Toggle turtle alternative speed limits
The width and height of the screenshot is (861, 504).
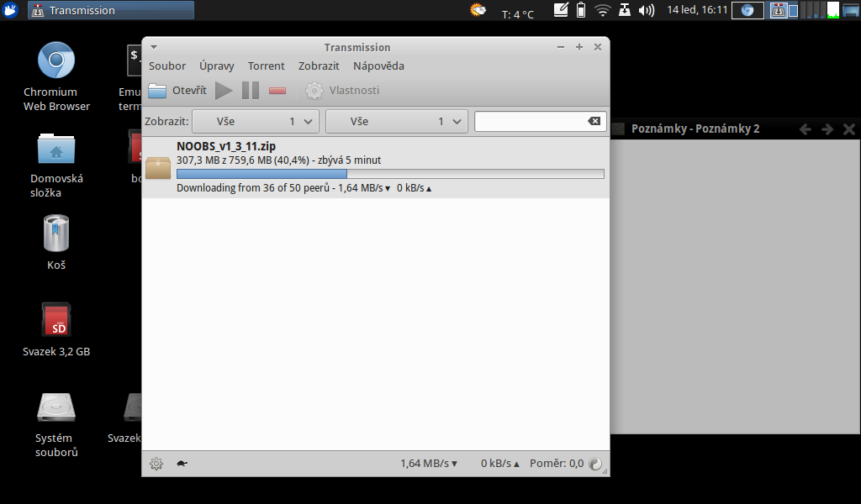pos(181,463)
